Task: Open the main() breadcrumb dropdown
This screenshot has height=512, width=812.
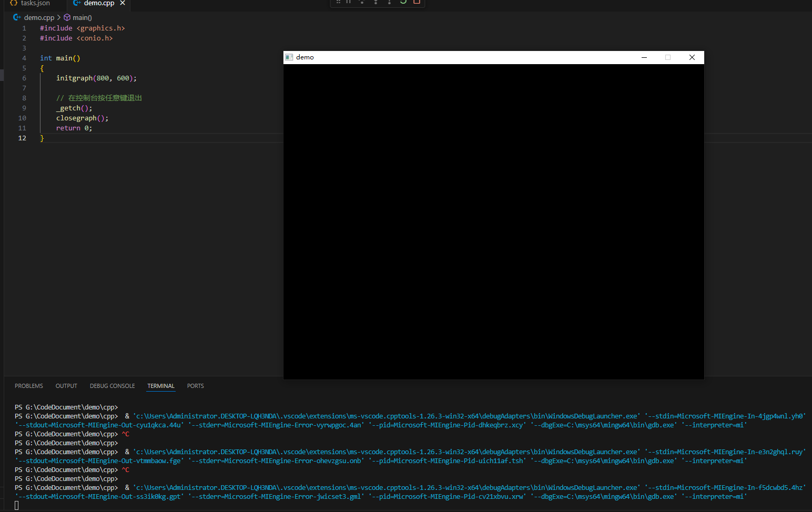Action: click(82, 17)
